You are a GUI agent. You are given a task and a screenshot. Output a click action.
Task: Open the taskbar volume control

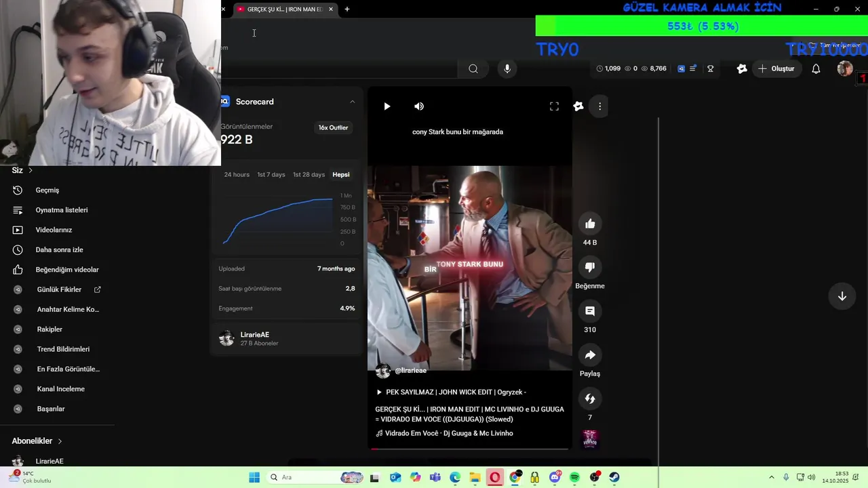pyautogui.click(x=812, y=477)
